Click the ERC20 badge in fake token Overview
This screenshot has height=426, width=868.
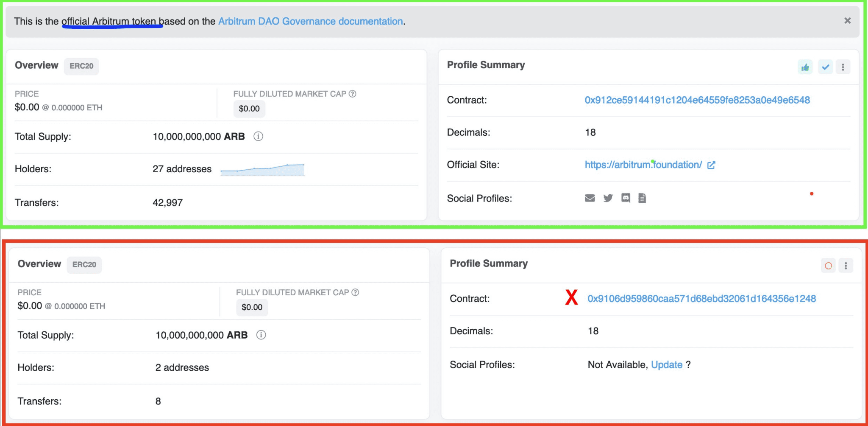[84, 265]
